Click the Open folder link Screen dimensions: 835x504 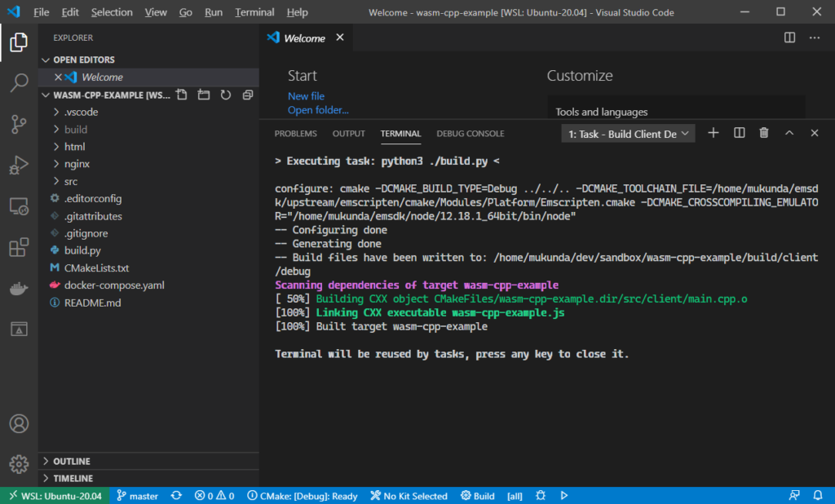[318, 110]
